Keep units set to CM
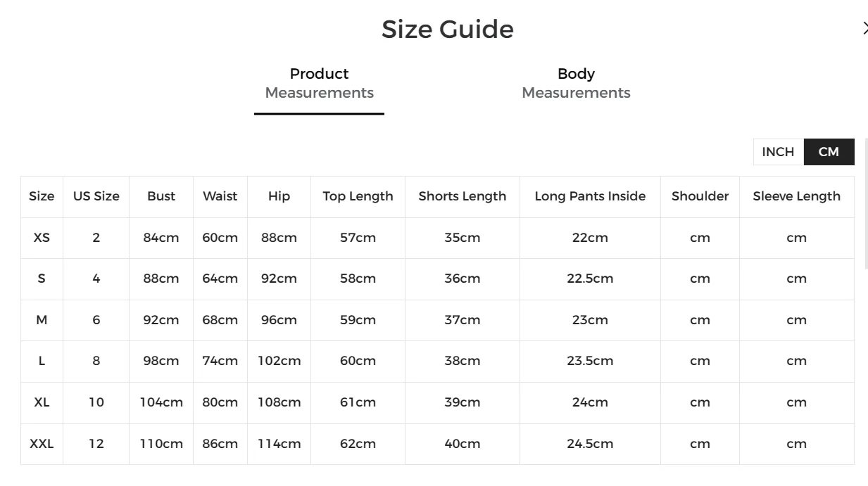This screenshot has width=868, height=486. 829,152
